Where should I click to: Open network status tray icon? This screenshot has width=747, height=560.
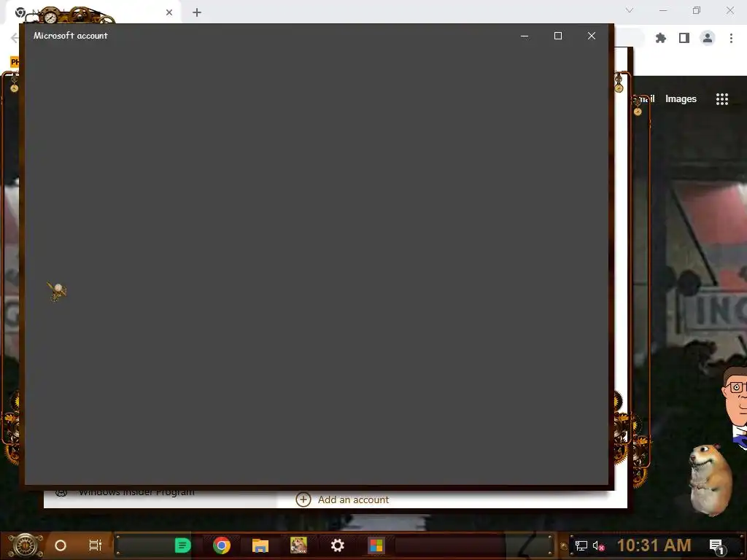point(581,545)
